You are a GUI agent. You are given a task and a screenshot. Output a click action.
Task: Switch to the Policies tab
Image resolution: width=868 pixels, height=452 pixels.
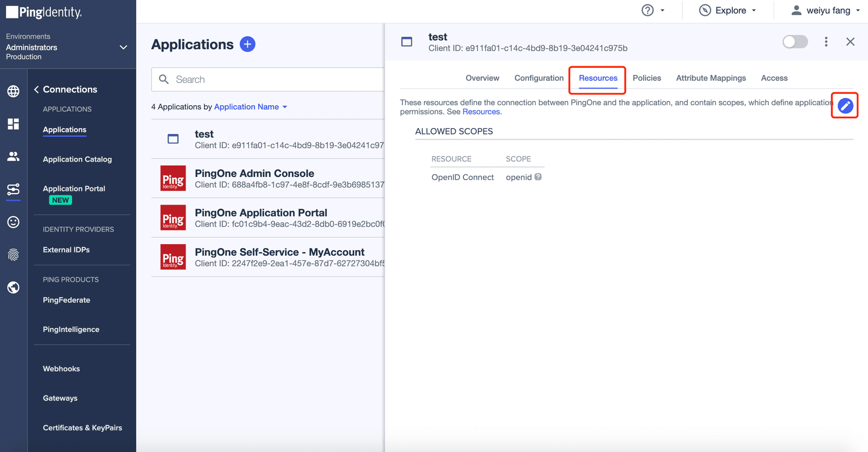point(647,78)
